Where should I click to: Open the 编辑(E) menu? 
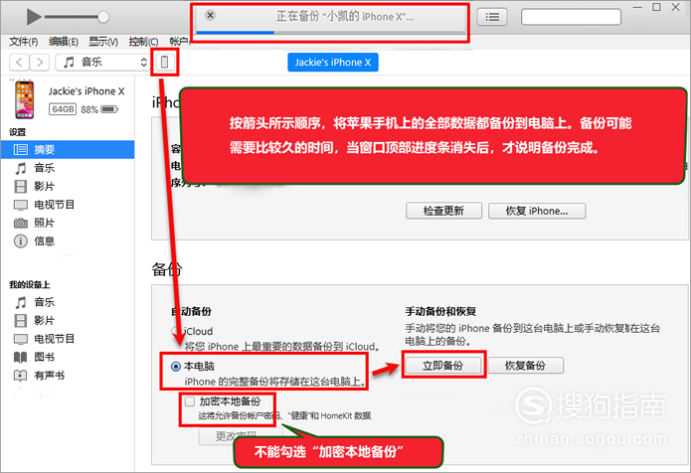[63, 42]
